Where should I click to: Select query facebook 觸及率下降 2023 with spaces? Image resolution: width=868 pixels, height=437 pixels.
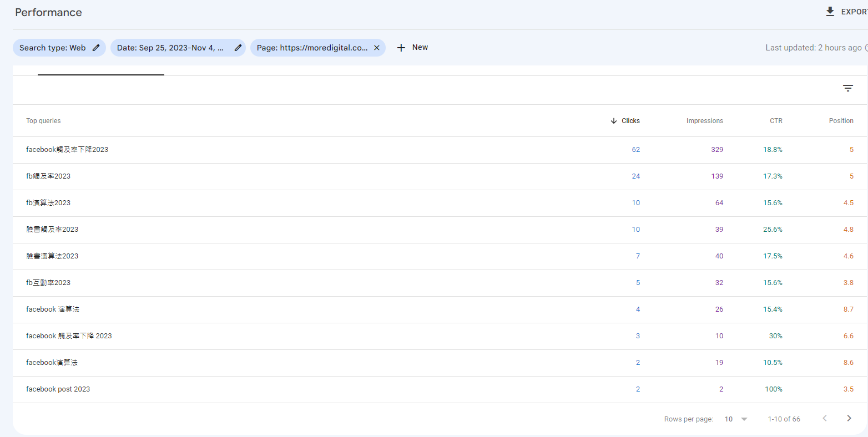[69, 336]
